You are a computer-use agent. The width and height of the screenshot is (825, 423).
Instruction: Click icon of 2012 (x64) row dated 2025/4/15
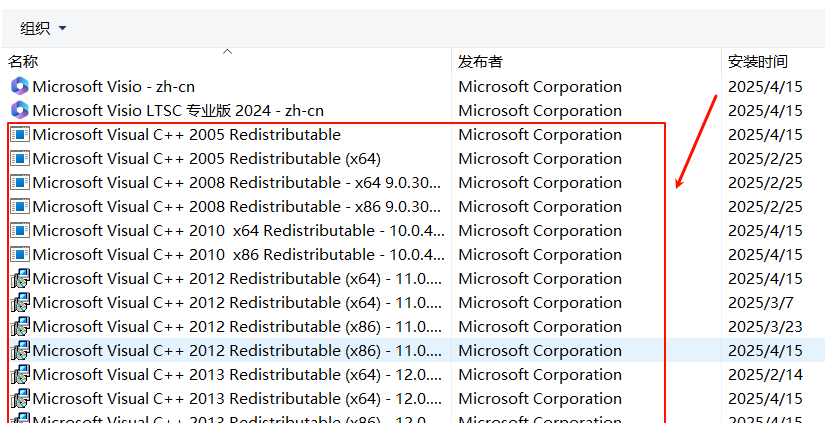(20, 278)
